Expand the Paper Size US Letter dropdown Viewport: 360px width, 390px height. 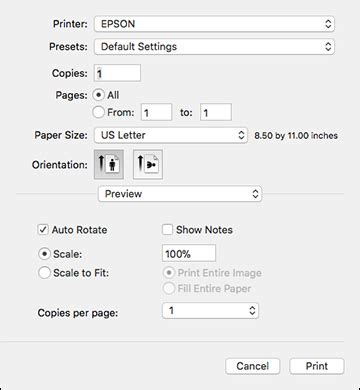click(171, 135)
